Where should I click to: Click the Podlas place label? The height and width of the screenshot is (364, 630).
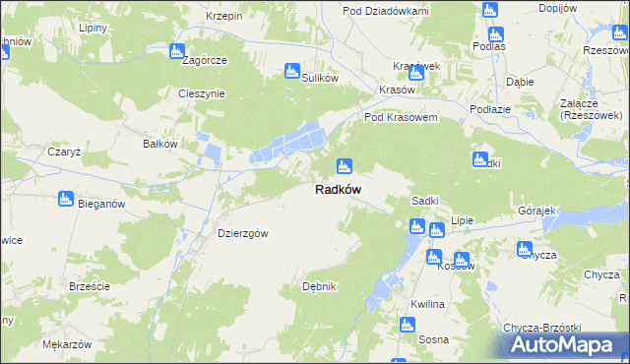click(x=489, y=46)
